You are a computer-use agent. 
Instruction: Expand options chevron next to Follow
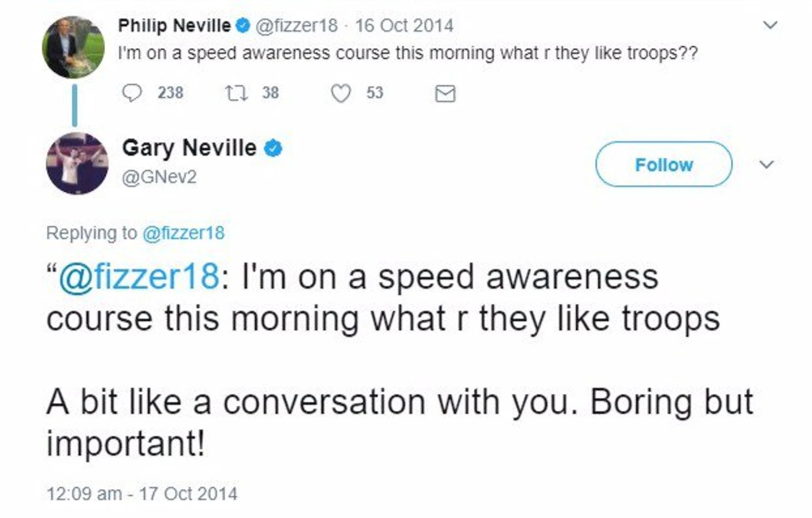766,165
